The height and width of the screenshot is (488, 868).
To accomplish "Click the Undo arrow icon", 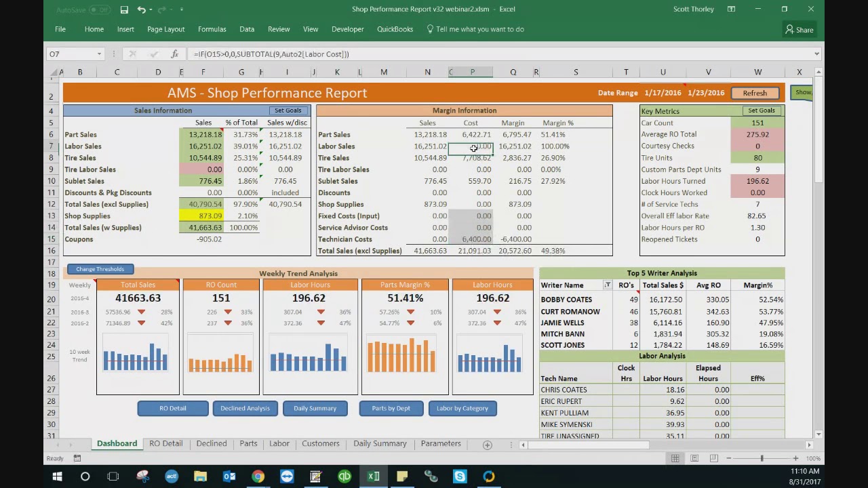I will pyautogui.click(x=141, y=9).
